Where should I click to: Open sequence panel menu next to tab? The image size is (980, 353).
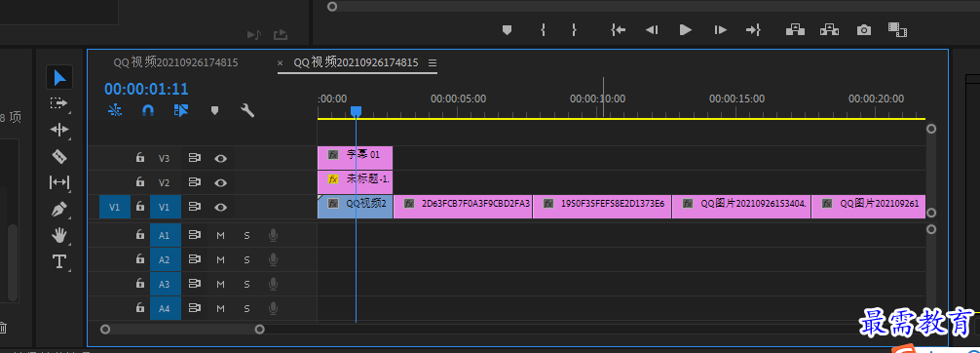click(x=433, y=62)
